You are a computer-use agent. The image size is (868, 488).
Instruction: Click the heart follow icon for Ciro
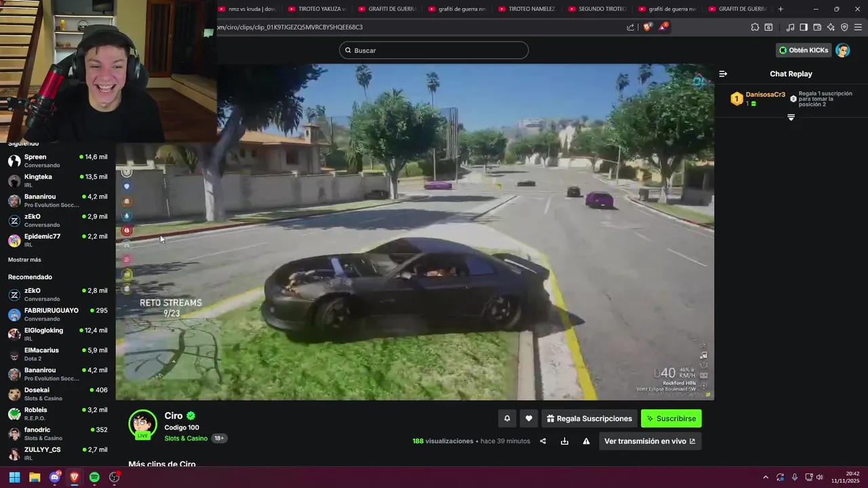pos(529,419)
